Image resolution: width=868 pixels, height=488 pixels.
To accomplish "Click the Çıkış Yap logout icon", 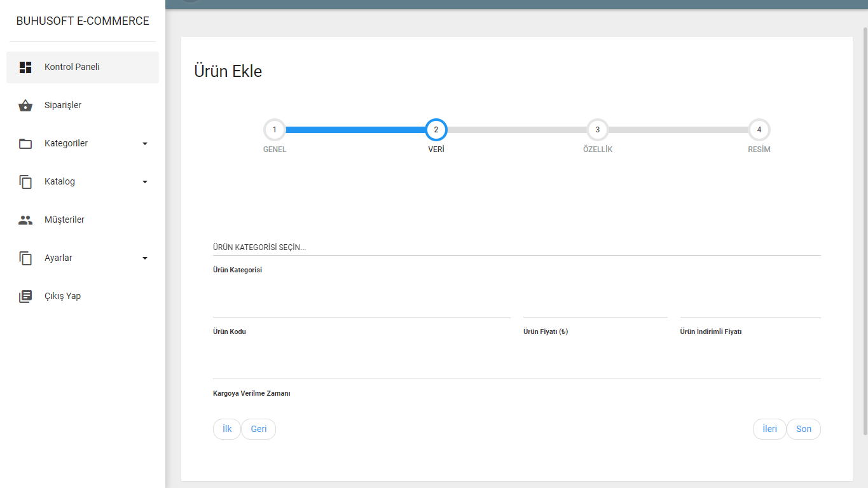I will pos(25,296).
